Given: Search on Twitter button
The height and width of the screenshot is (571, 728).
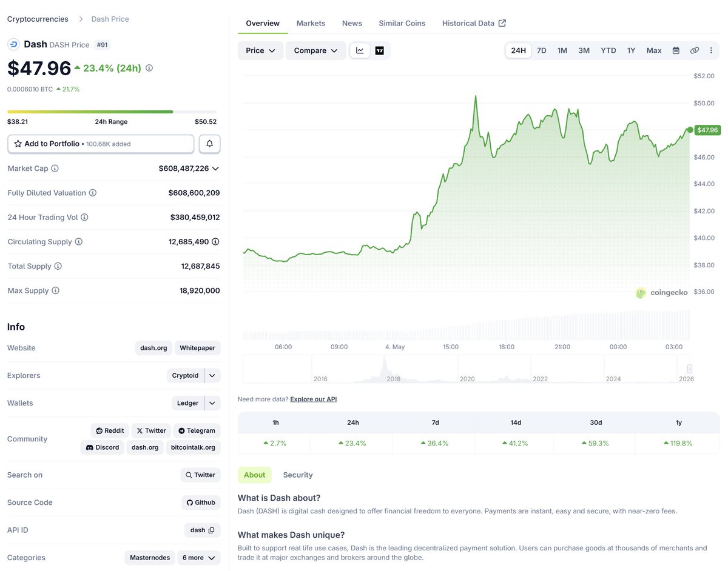Looking at the screenshot, I should (x=200, y=475).
